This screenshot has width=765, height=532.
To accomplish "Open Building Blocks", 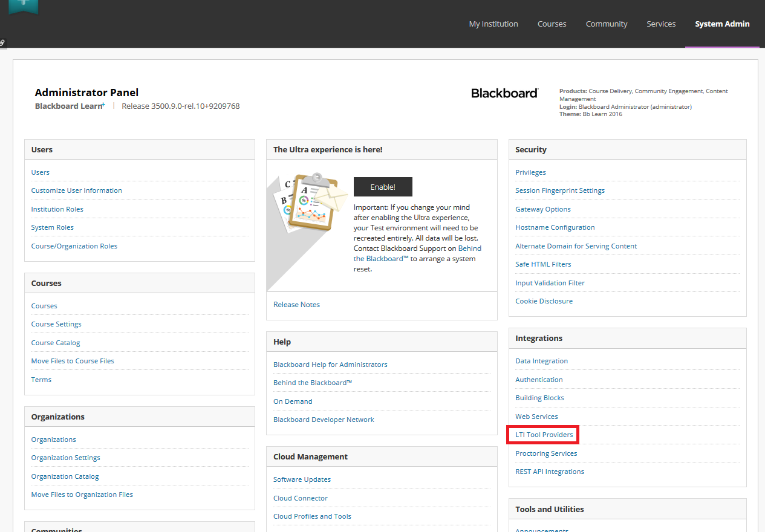I will 539,398.
